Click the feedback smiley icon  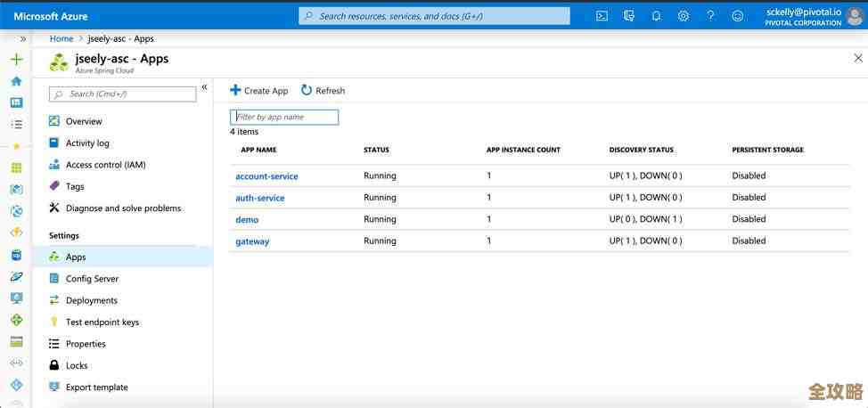(737, 16)
